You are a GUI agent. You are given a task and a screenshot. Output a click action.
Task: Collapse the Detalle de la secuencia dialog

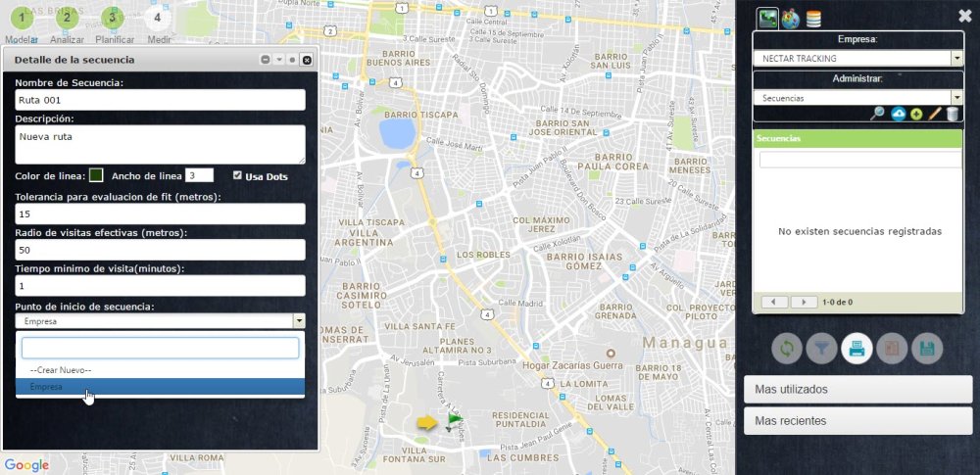(265, 60)
